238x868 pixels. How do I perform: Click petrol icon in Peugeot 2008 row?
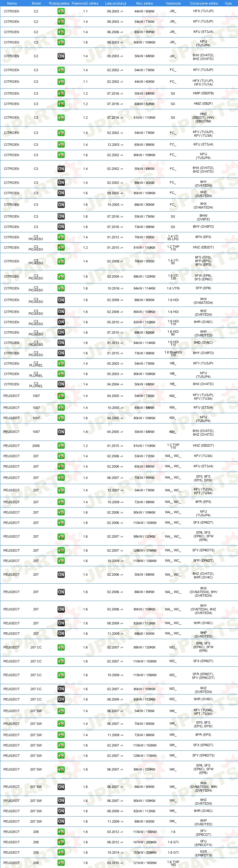click(x=61, y=445)
